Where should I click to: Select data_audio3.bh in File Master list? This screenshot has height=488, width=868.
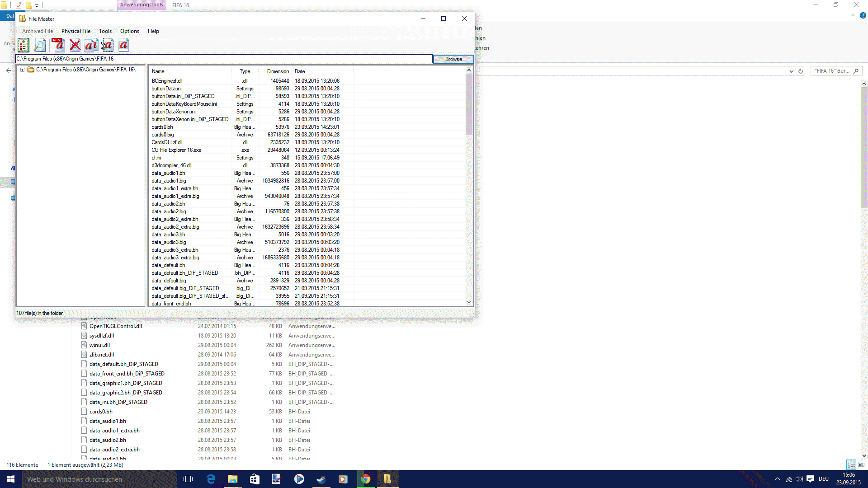(168, 235)
